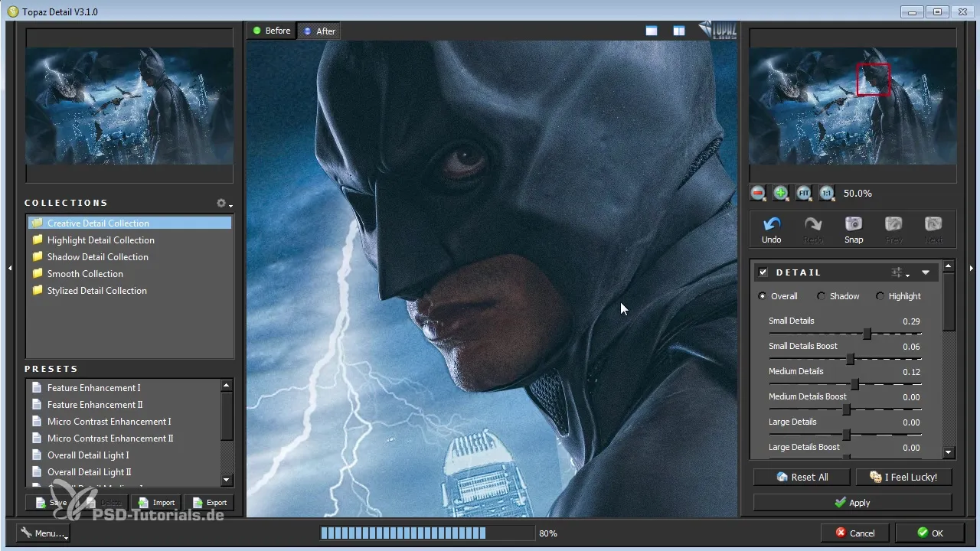The image size is (980, 551).
Task: Click the Small Details slider handle
Action: point(867,334)
